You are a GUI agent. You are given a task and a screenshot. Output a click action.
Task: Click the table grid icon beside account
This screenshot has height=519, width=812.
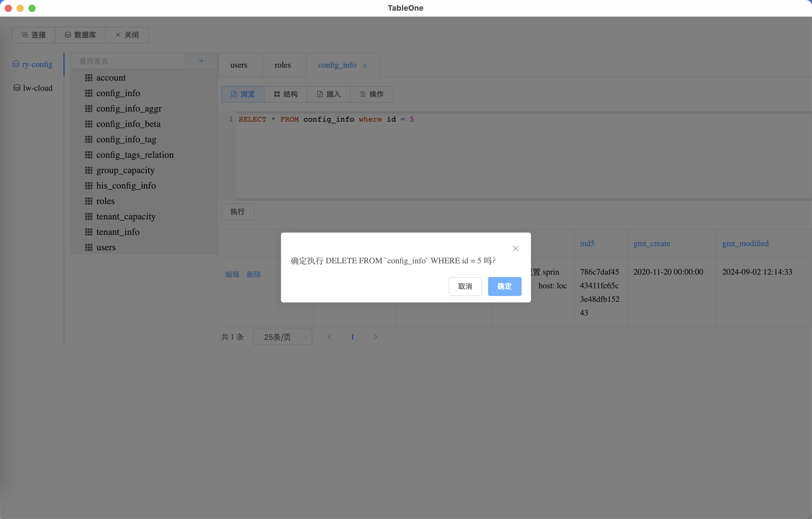pos(89,78)
